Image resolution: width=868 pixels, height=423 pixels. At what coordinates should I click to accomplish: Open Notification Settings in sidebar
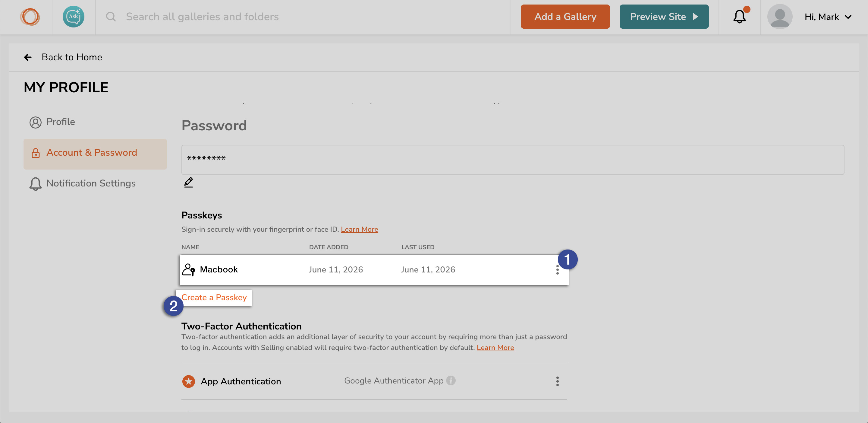tap(83, 183)
